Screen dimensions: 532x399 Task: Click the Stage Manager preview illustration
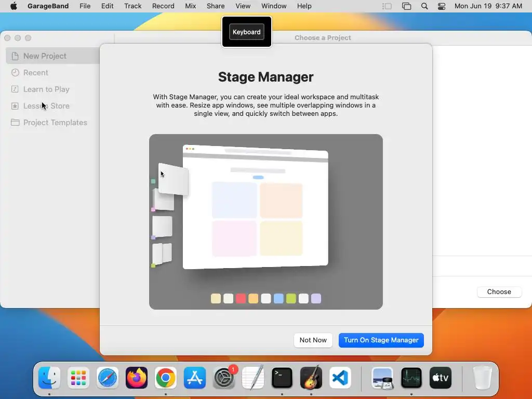[x=265, y=221]
